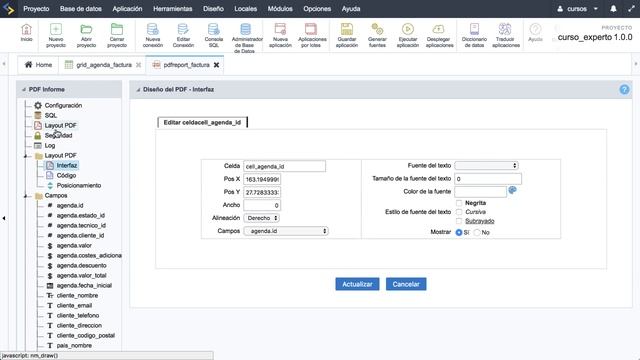
Task: Click the Color de la fuente input
Action: point(480,191)
